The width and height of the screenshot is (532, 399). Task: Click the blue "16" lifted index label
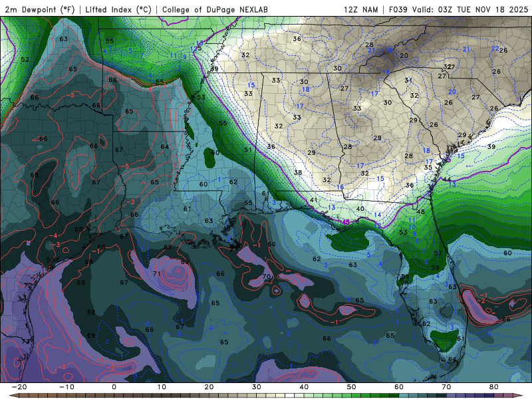click(x=340, y=187)
